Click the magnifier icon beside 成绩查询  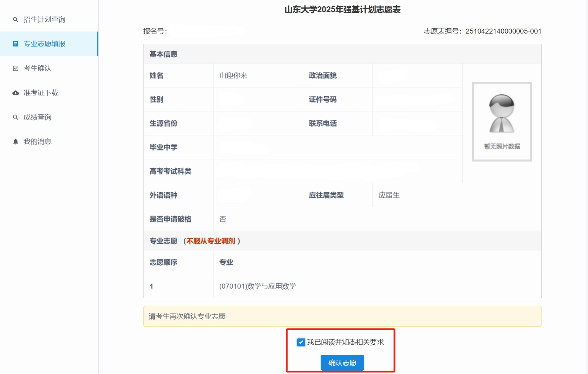coord(15,117)
